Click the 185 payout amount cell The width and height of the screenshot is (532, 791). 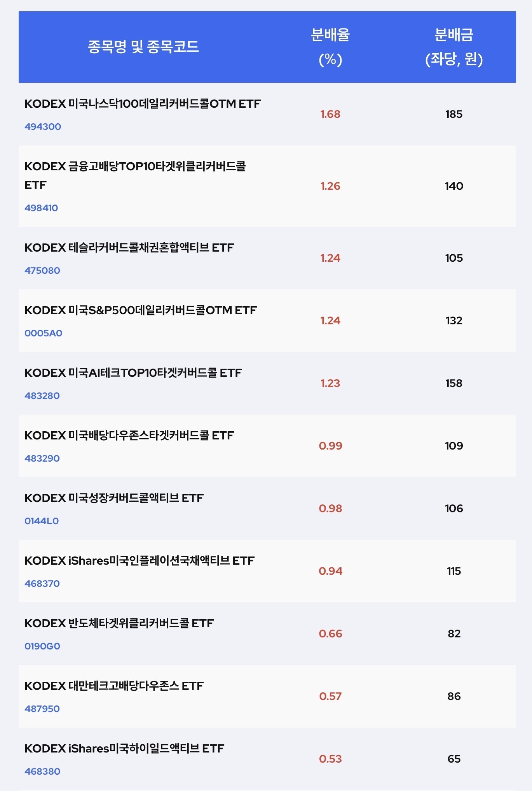(454, 114)
